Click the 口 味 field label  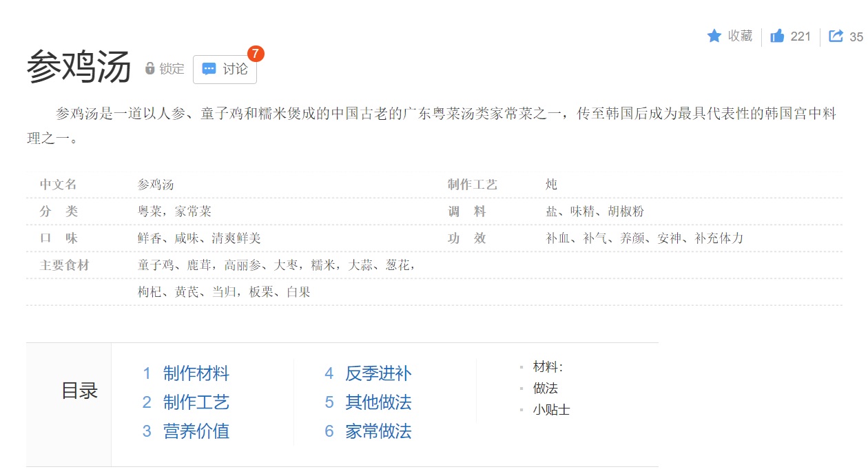(x=59, y=238)
